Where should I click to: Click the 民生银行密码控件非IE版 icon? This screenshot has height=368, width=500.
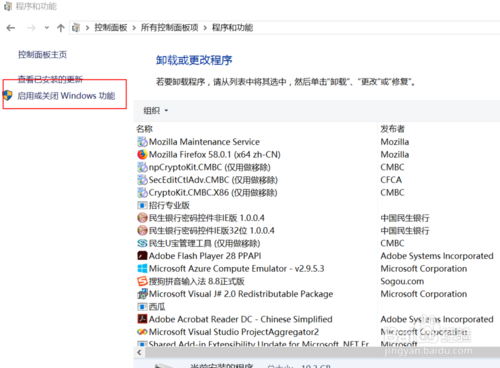click(x=142, y=218)
